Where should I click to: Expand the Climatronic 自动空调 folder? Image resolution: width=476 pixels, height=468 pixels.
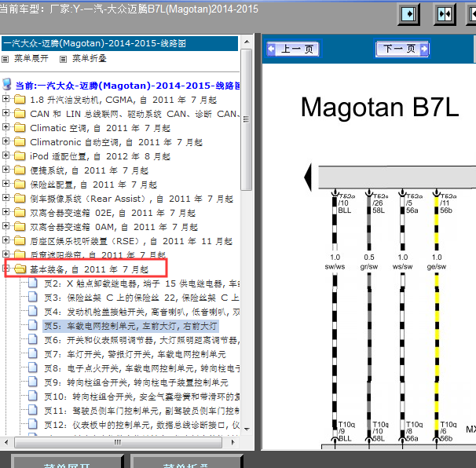(x=5, y=141)
